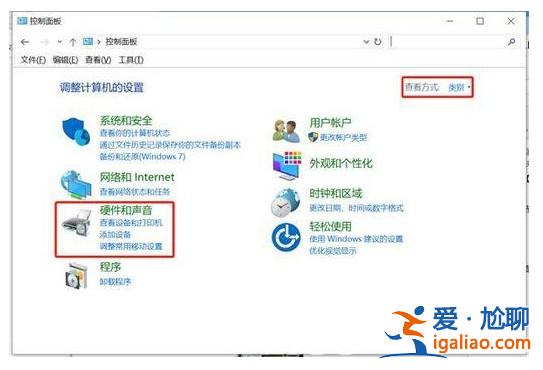Click the Back arrow in navigation bar
The height and width of the screenshot is (370, 543).
click(x=25, y=42)
